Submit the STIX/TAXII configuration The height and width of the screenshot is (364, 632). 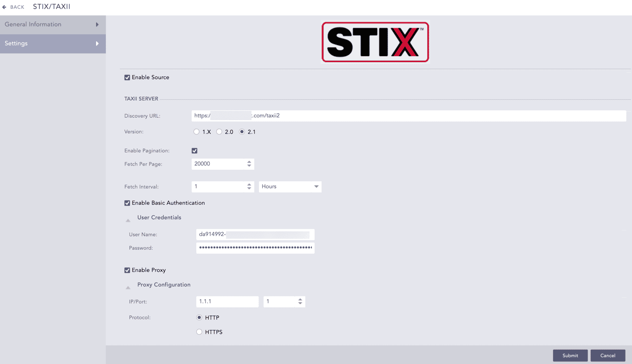pos(570,355)
